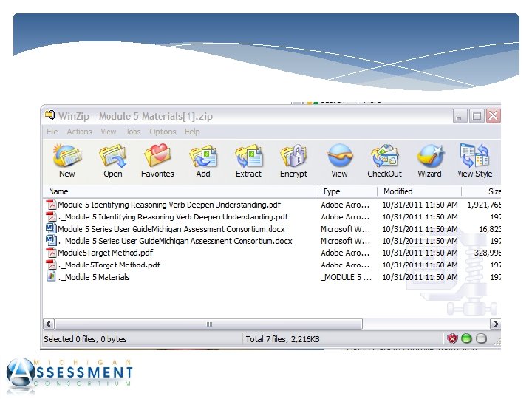Click the Open archive toolbar icon

point(113,156)
